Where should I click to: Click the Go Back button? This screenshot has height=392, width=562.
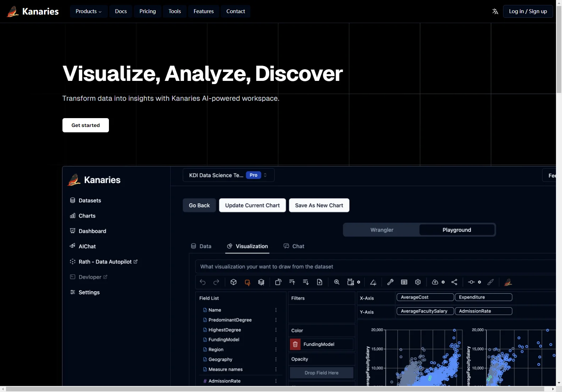click(x=199, y=205)
